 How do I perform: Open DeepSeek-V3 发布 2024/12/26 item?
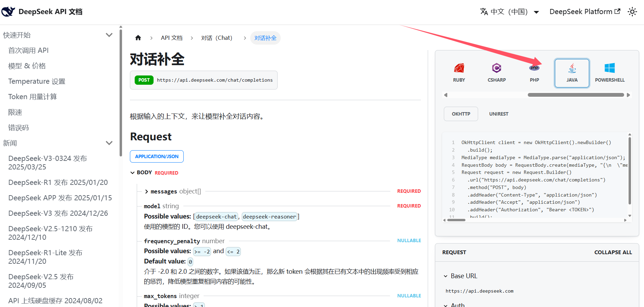(x=58, y=213)
